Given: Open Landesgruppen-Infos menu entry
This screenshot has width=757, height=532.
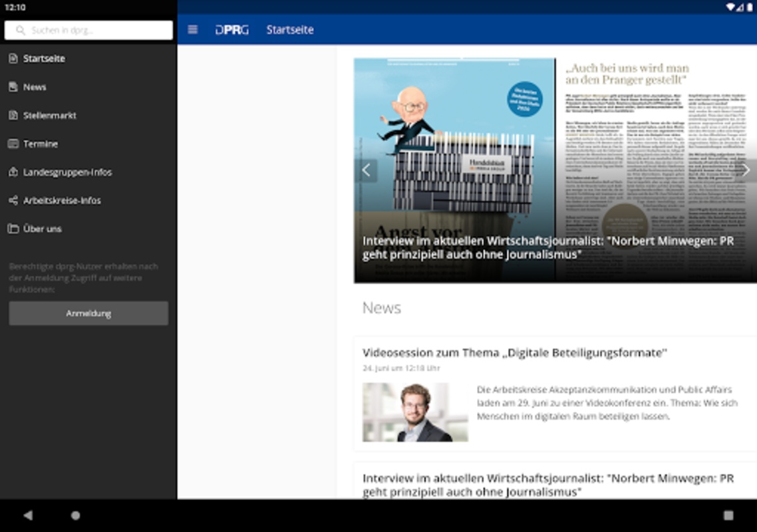Looking at the screenshot, I should click(x=88, y=172).
